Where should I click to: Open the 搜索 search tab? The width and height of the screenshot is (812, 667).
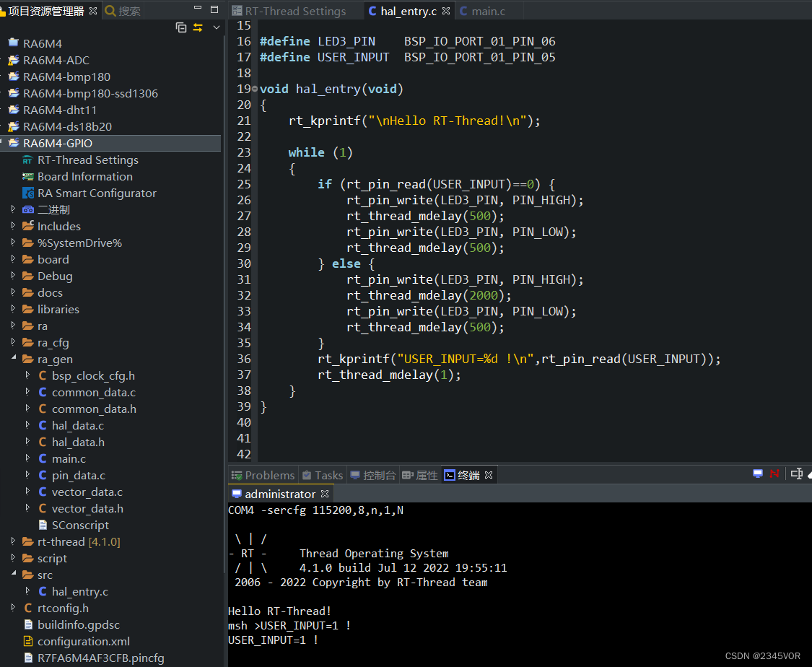[123, 11]
